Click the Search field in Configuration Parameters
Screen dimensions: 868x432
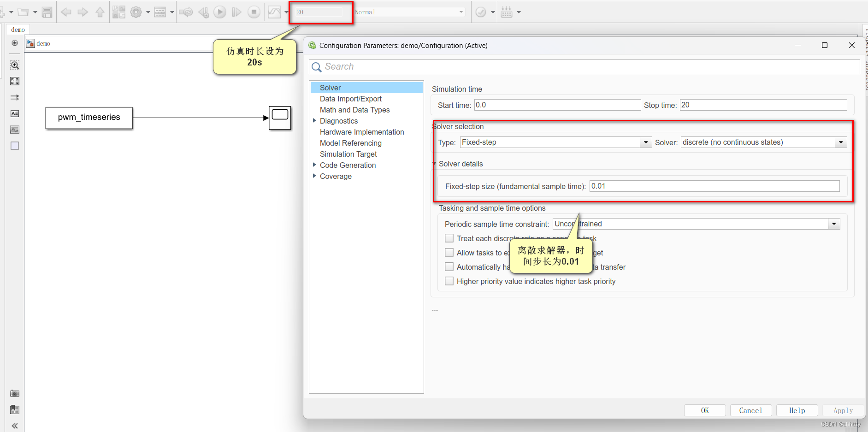coord(584,67)
